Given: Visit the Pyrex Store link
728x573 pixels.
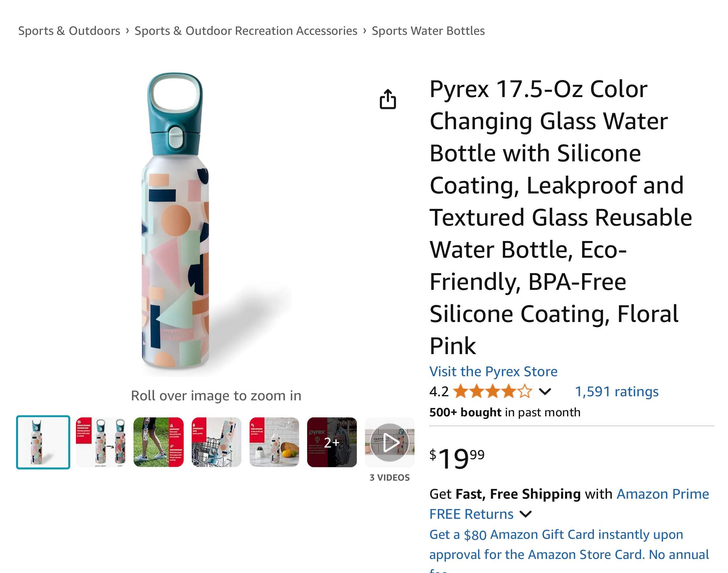Looking at the screenshot, I should point(493,372).
